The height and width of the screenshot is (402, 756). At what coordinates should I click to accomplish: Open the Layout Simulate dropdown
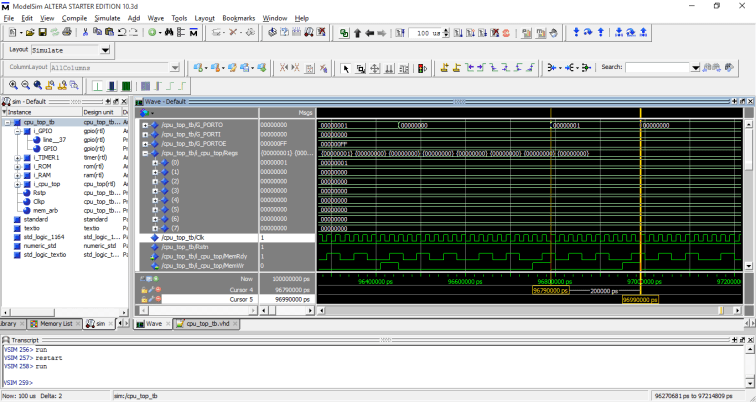(x=105, y=50)
